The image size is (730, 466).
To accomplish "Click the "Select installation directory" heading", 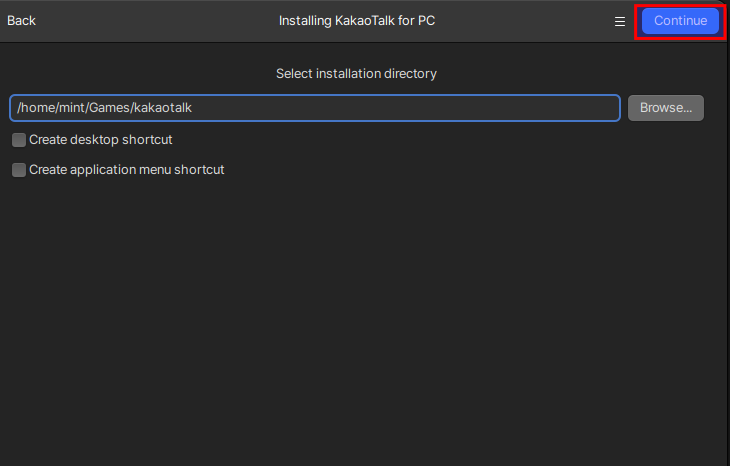I will click(x=356, y=74).
